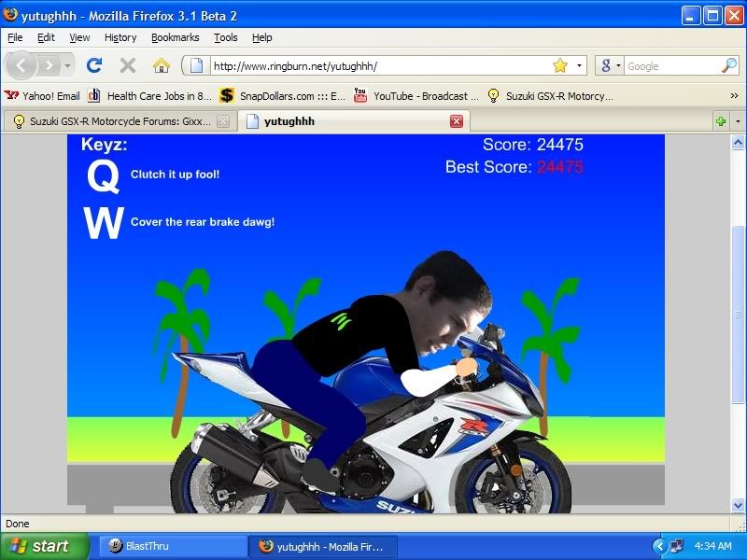Image resolution: width=747 pixels, height=560 pixels.
Task: Click the red Best Score value
Action: click(x=560, y=167)
